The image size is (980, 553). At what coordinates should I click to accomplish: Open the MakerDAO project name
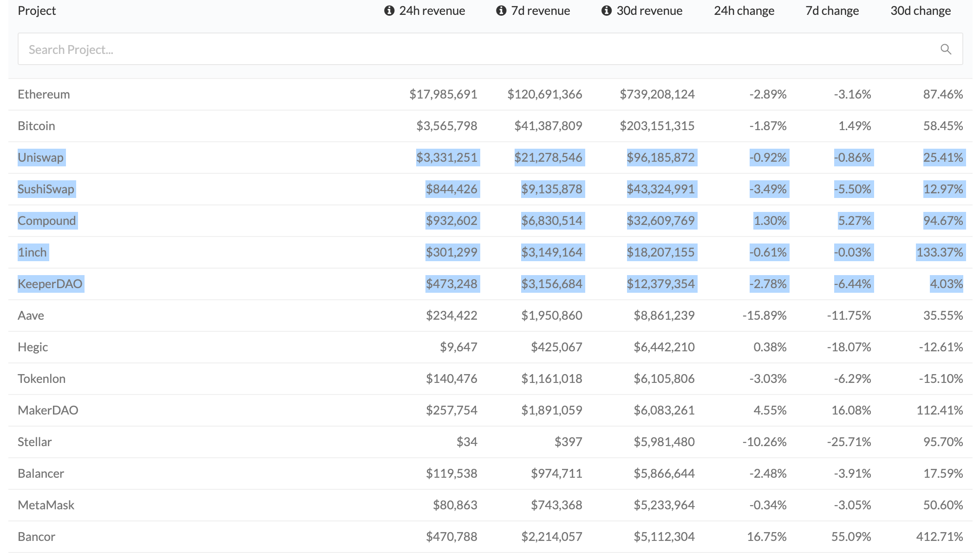click(x=48, y=410)
